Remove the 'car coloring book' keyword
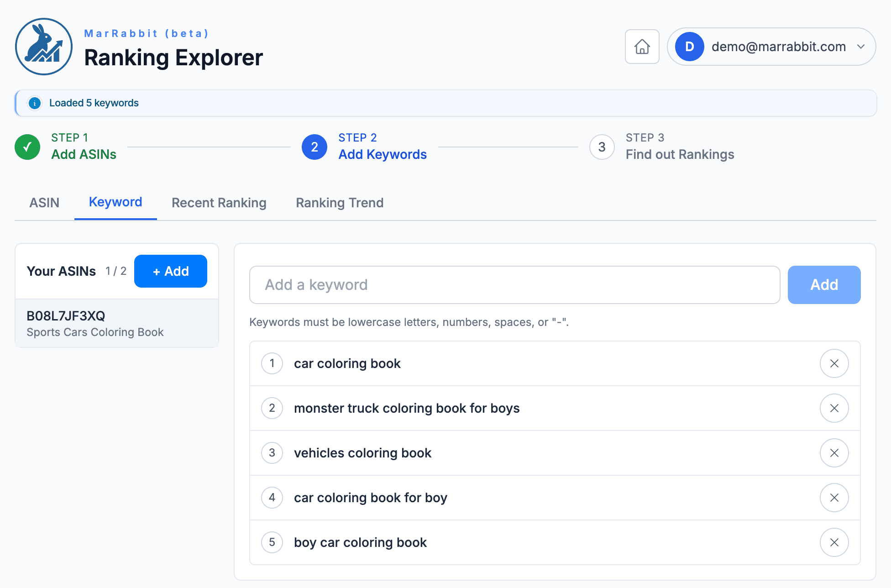This screenshot has width=891, height=588. 834,363
